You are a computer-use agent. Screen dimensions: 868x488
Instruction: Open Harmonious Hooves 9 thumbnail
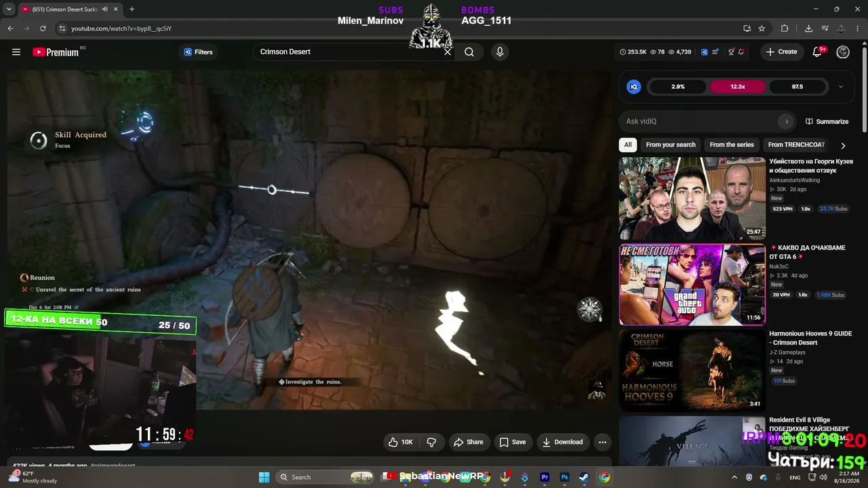[x=692, y=371]
